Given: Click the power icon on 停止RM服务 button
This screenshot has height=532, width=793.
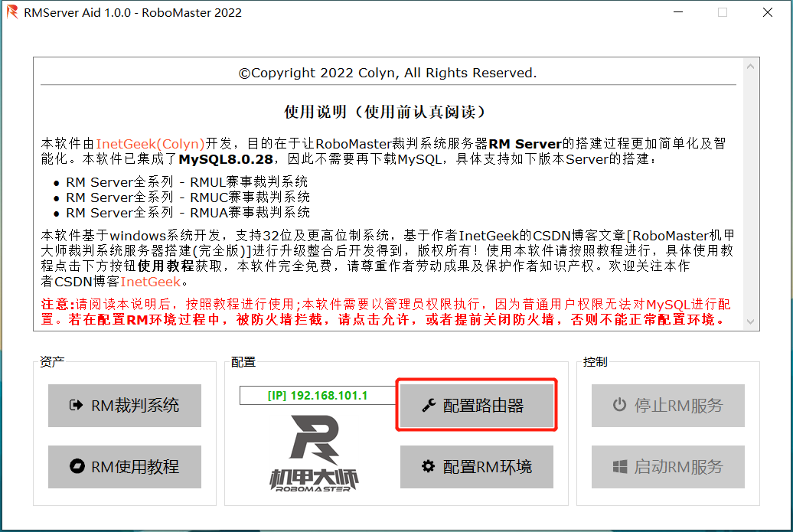Looking at the screenshot, I should (619, 405).
